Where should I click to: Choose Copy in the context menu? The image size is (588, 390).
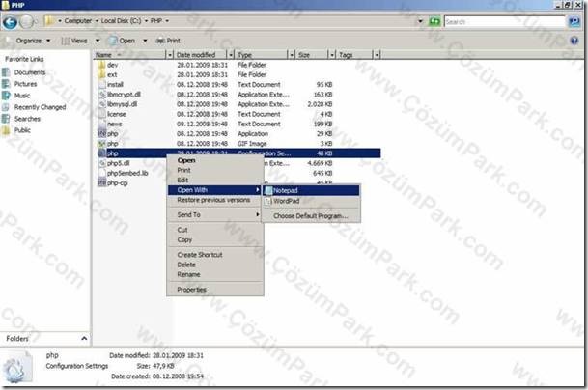point(215,239)
